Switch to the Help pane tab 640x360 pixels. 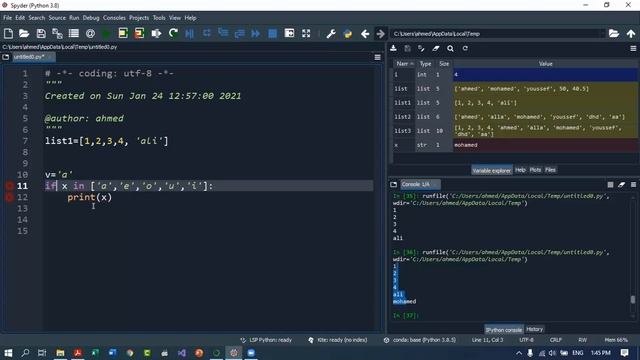point(520,170)
